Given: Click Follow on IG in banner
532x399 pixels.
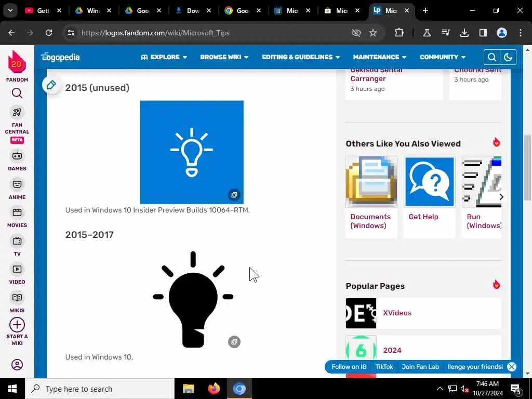Looking at the screenshot, I should click(x=349, y=367).
